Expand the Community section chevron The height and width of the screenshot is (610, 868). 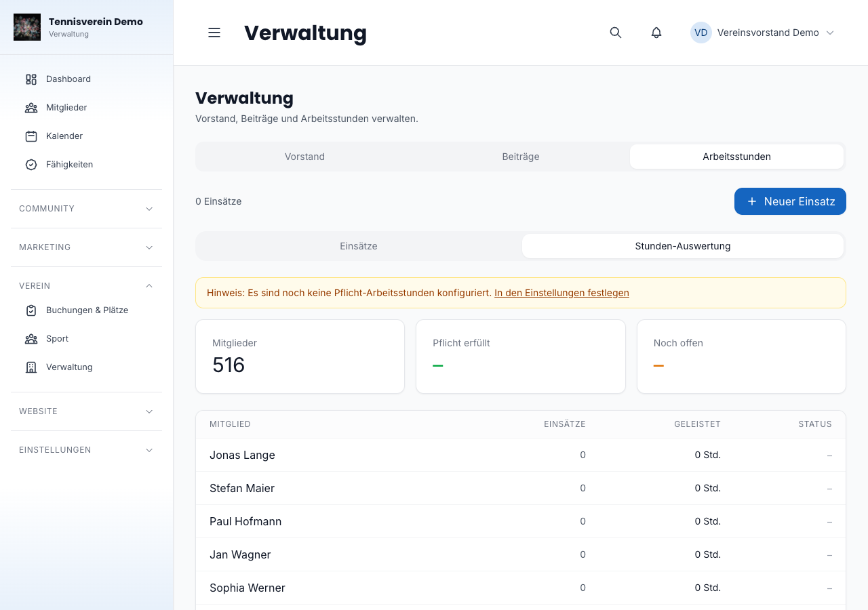tap(149, 209)
